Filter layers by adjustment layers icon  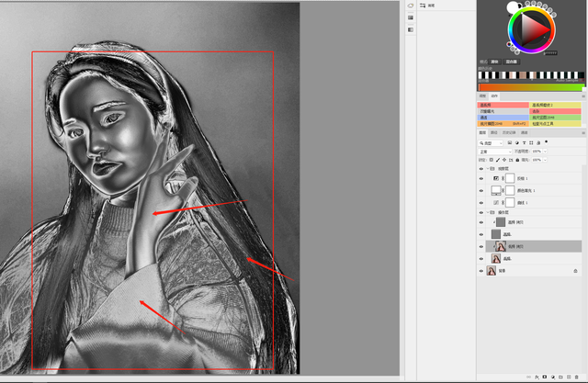tap(517, 142)
